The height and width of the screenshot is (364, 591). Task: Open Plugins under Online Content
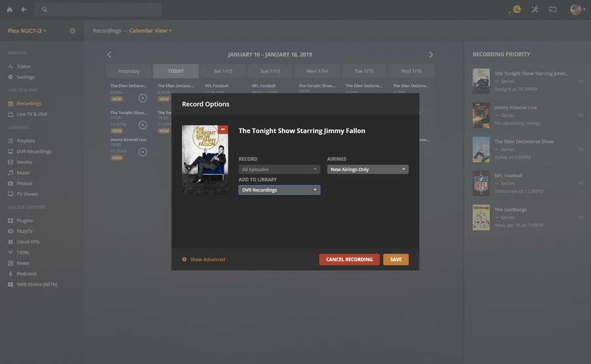point(24,220)
